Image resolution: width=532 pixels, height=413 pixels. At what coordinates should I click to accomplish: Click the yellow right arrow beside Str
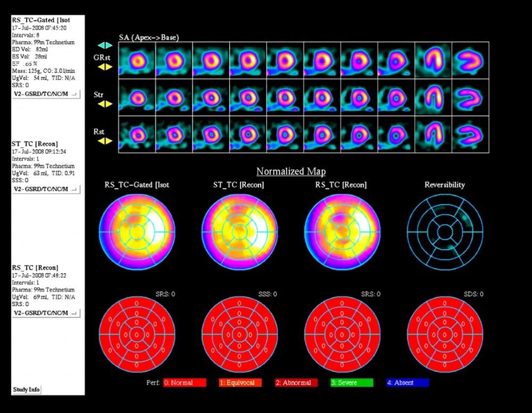coord(108,104)
